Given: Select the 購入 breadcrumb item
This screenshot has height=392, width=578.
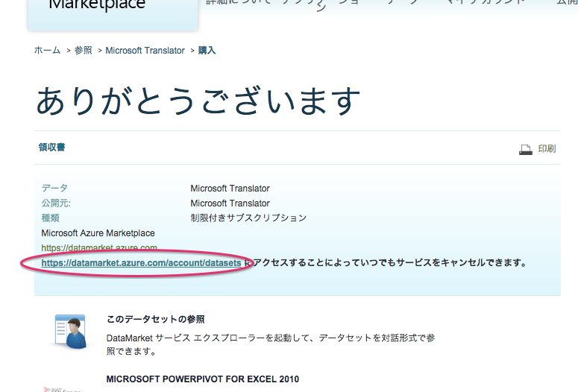Looking at the screenshot, I should coord(207,50).
